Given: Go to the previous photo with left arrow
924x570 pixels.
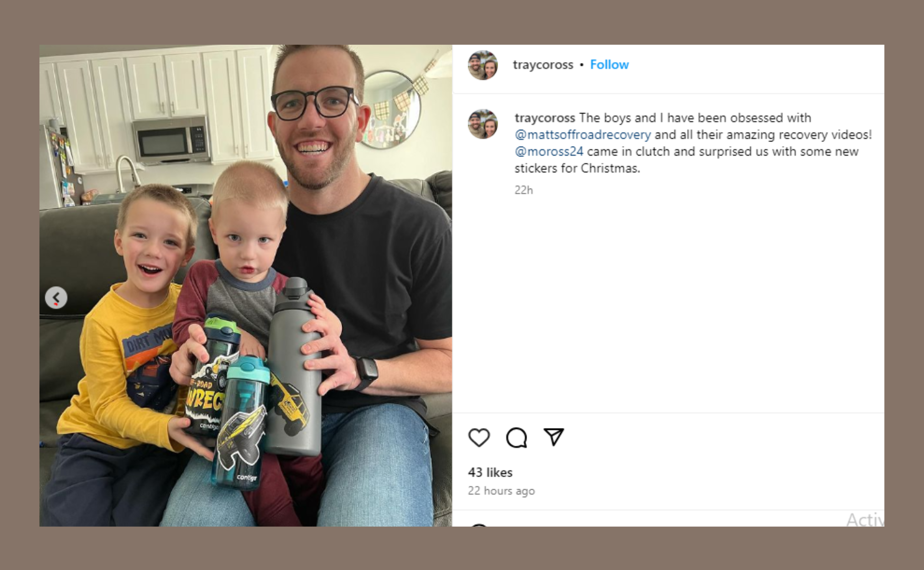Looking at the screenshot, I should click(x=56, y=298).
